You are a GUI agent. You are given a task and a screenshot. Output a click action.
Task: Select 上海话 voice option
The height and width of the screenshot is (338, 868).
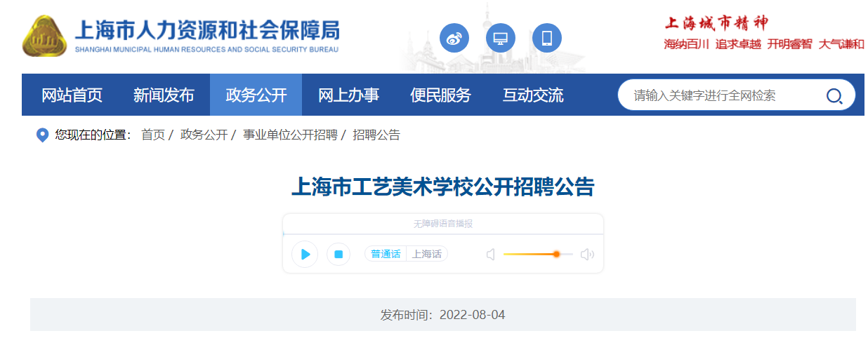[427, 254]
